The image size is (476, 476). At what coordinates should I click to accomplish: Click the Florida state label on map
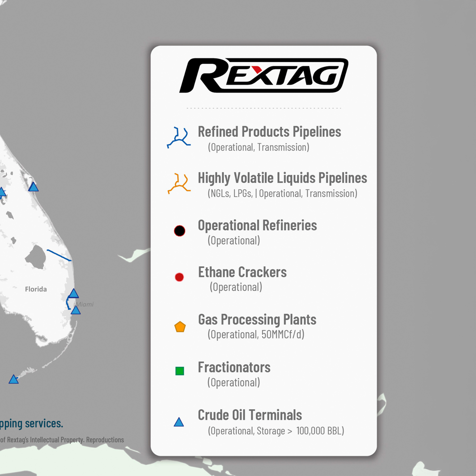click(x=36, y=289)
